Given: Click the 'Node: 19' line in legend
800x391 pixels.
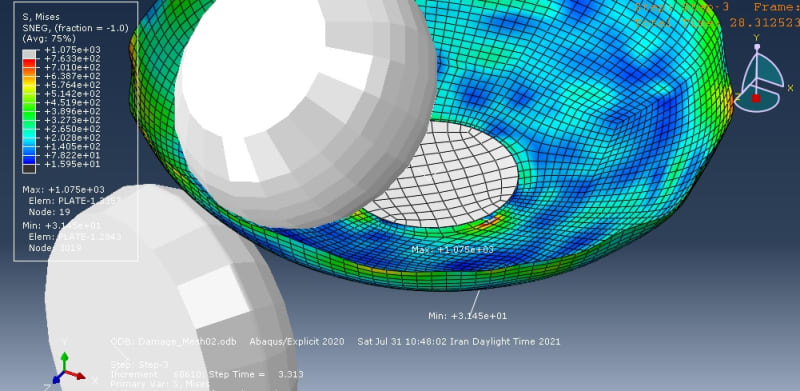Looking at the screenshot, I should [49, 212].
